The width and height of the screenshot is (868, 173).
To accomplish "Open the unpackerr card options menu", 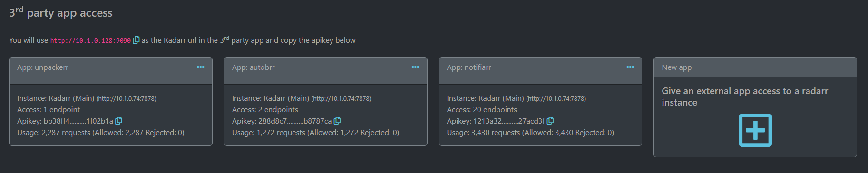I will 201,67.
